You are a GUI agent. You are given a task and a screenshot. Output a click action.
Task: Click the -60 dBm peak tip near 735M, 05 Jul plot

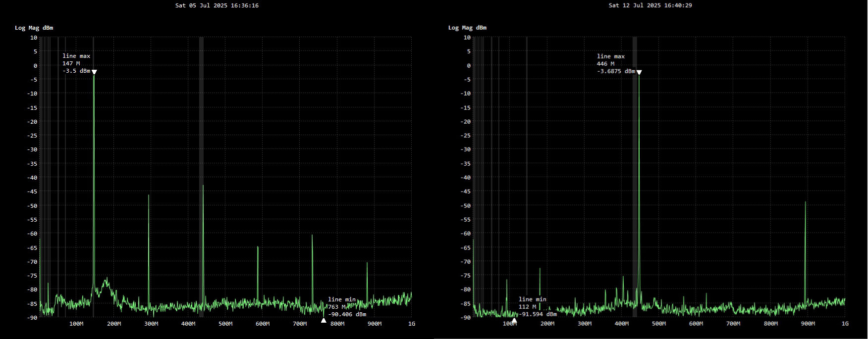click(312, 236)
